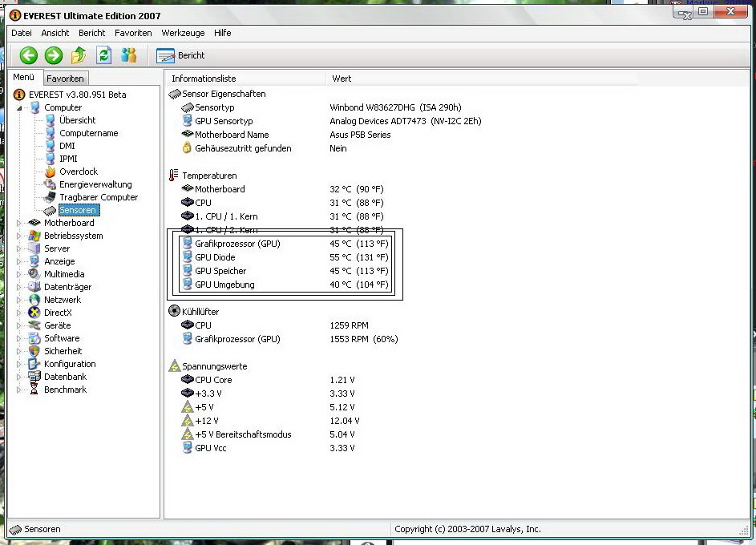Click the Energieverwaltung icon in tree
This screenshot has height=545, width=756.
click(x=51, y=184)
